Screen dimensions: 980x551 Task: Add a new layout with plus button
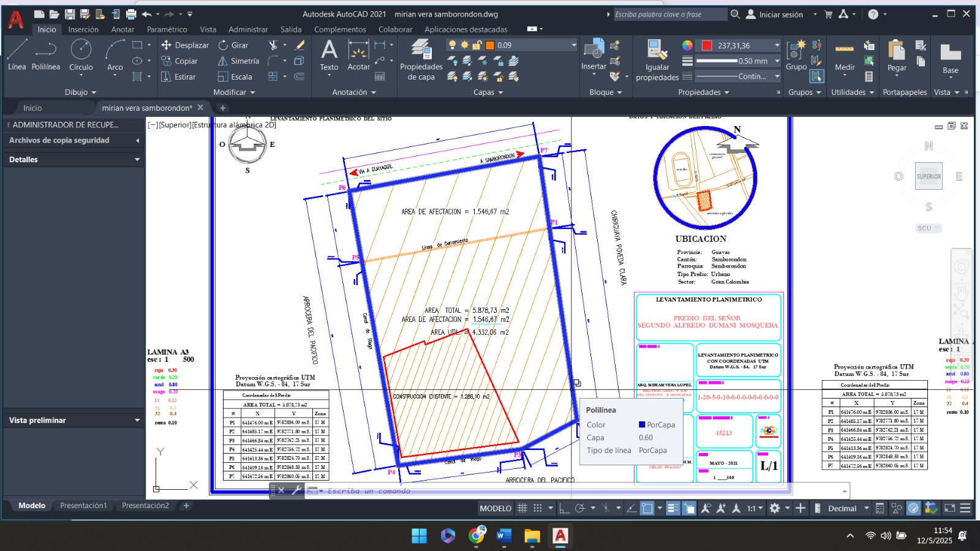click(186, 506)
